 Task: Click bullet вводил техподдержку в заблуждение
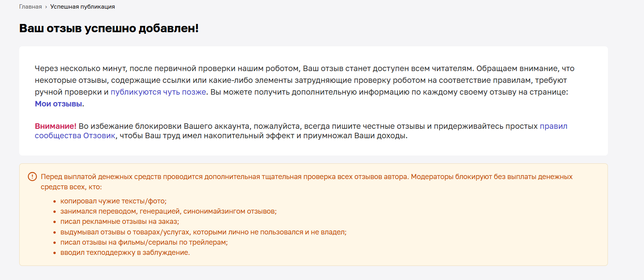(125, 253)
